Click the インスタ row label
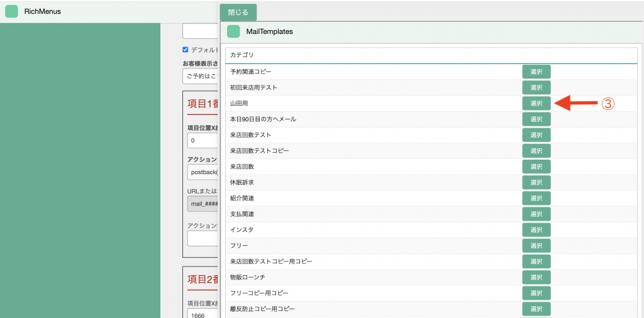644x318 pixels. (242, 230)
